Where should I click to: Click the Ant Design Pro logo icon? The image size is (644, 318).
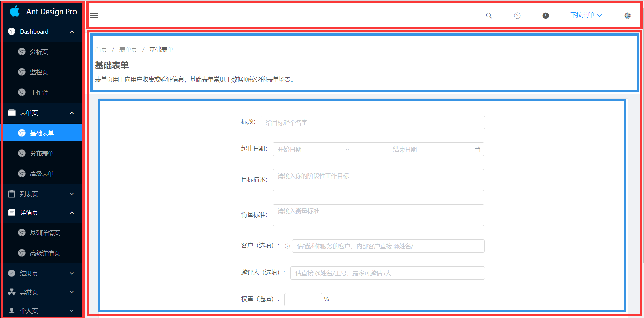click(x=15, y=11)
